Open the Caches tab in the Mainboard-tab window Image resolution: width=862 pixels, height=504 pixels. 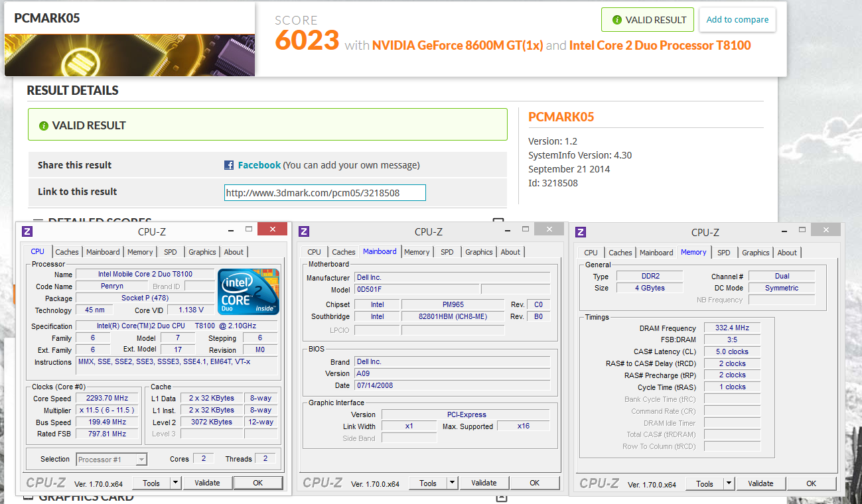click(x=344, y=252)
